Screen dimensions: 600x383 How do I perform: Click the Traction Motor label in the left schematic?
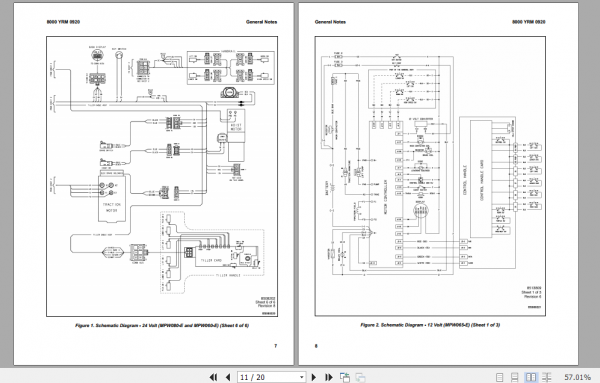[x=112, y=207]
